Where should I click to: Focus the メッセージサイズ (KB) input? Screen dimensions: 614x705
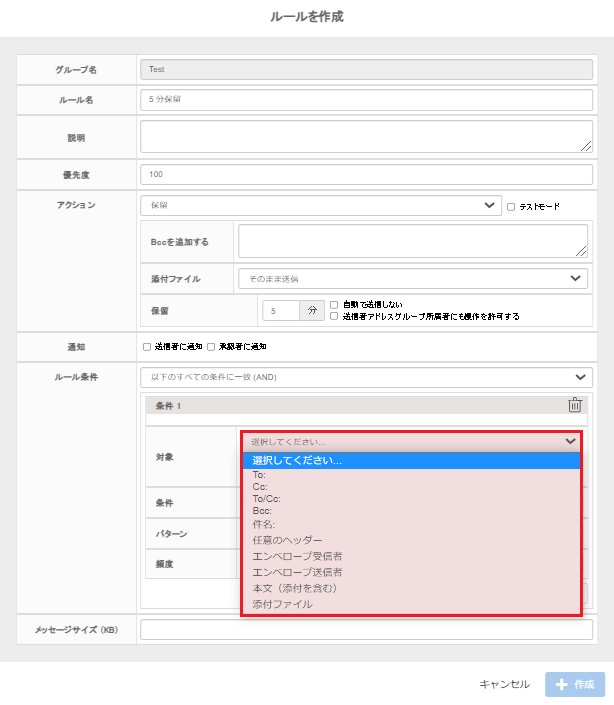pyautogui.click(x=366, y=629)
